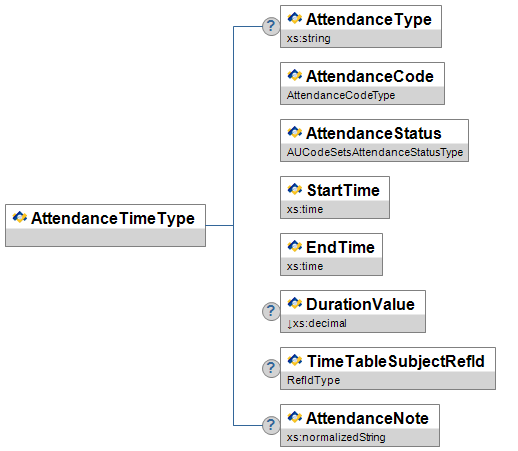Click the element icon beside AttendanceCode
Screen dimensions: 518x451
pyautogui.click(x=295, y=75)
